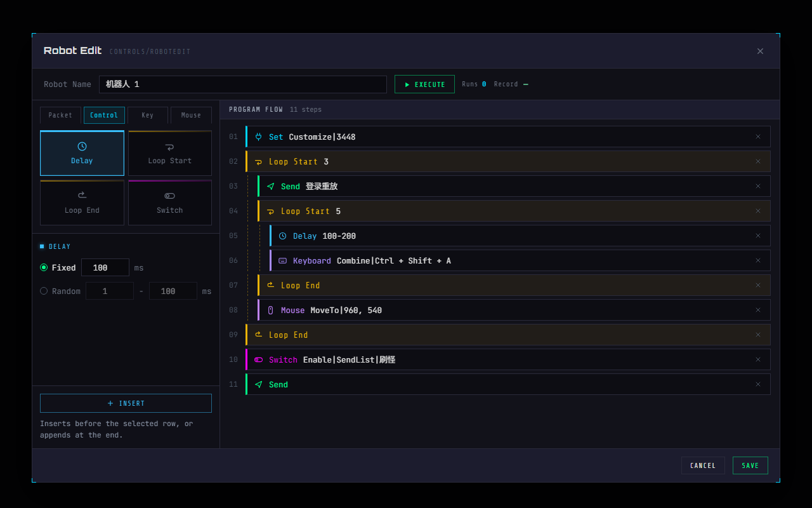Switch to the Packet tab
This screenshot has height=508, width=812.
coord(60,115)
